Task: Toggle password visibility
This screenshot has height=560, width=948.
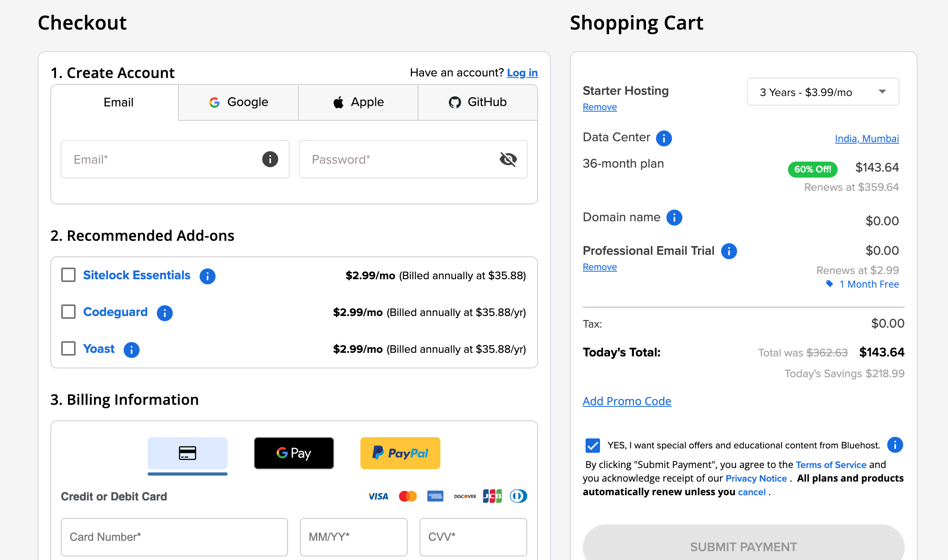Action: coord(508,159)
